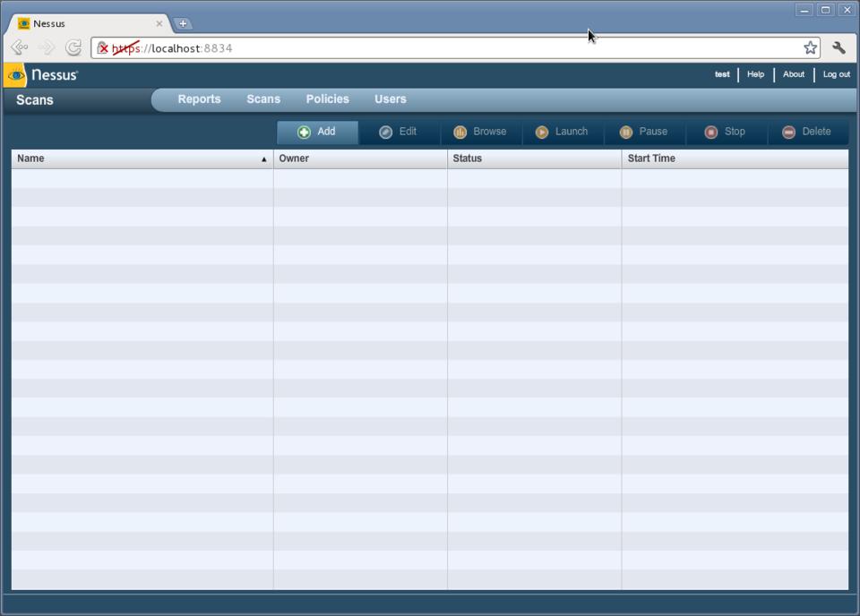Open a new browser tab
This screenshot has height=616, width=860.
(183, 23)
